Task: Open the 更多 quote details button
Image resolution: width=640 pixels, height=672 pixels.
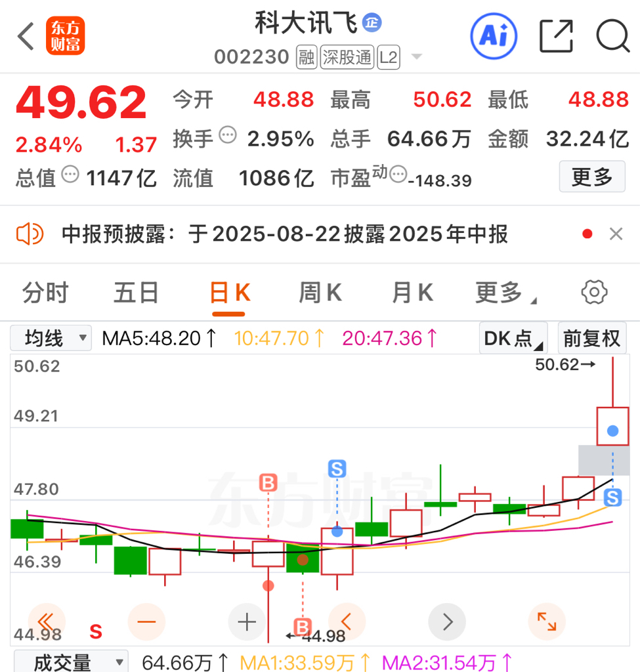Action: pyautogui.click(x=592, y=177)
